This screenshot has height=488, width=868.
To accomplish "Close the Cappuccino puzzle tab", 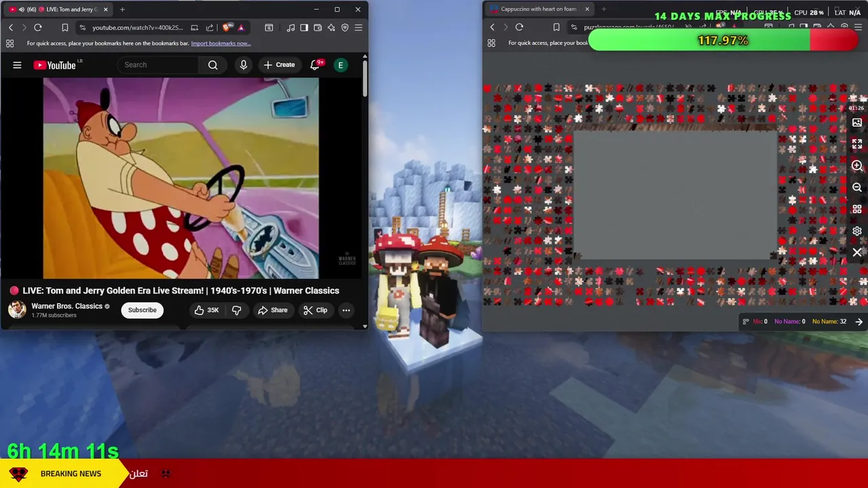I will tap(587, 9).
